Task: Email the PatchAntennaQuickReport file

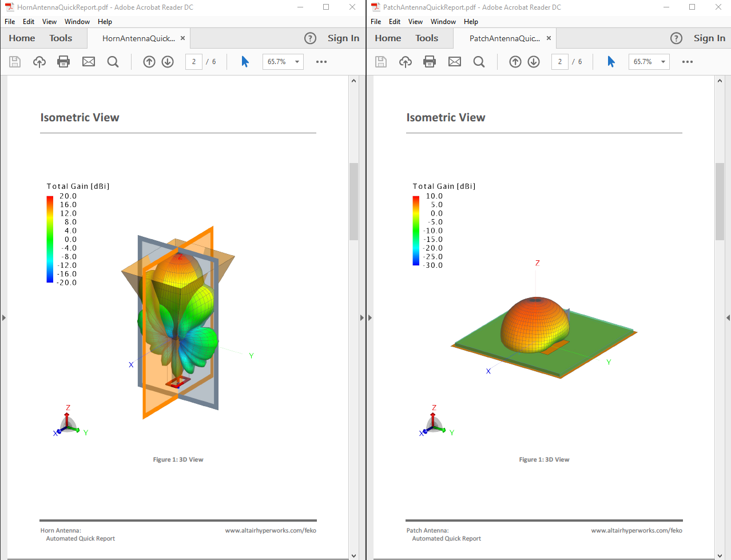Action: pyautogui.click(x=455, y=62)
